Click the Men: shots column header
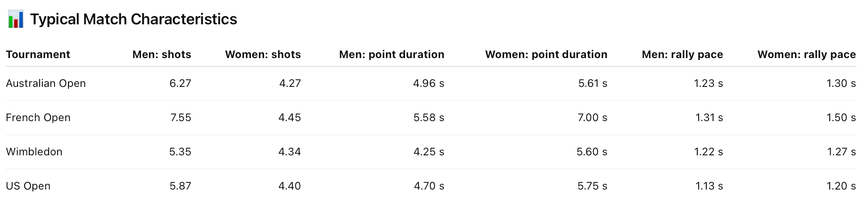 (x=162, y=54)
